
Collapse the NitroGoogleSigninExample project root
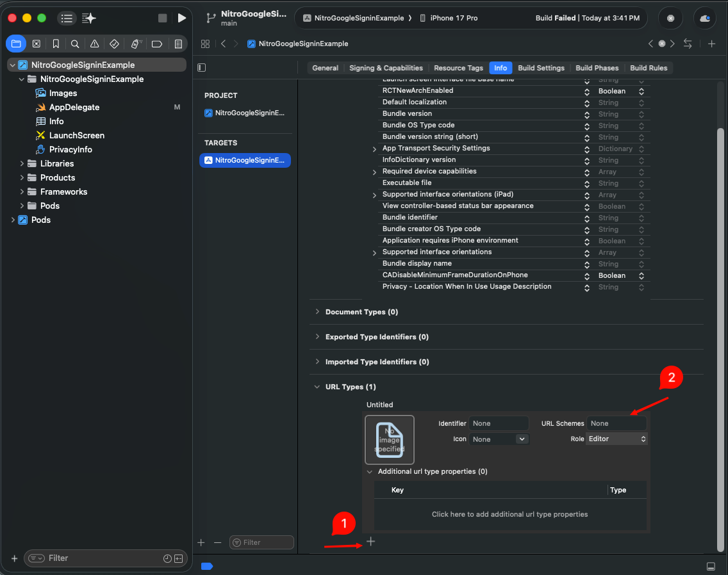pos(13,65)
